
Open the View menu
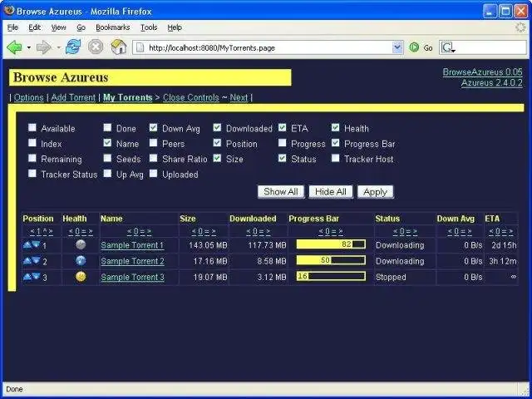[58, 27]
